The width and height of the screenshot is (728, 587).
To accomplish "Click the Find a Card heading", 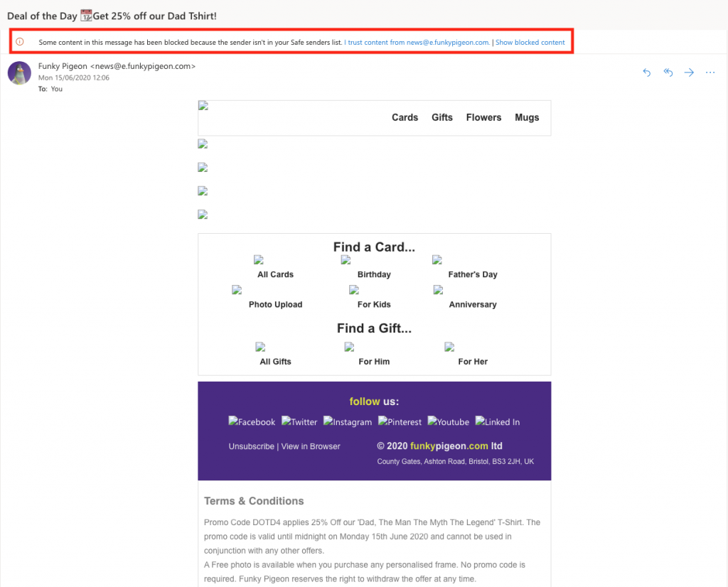I will (x=374, y=247).
